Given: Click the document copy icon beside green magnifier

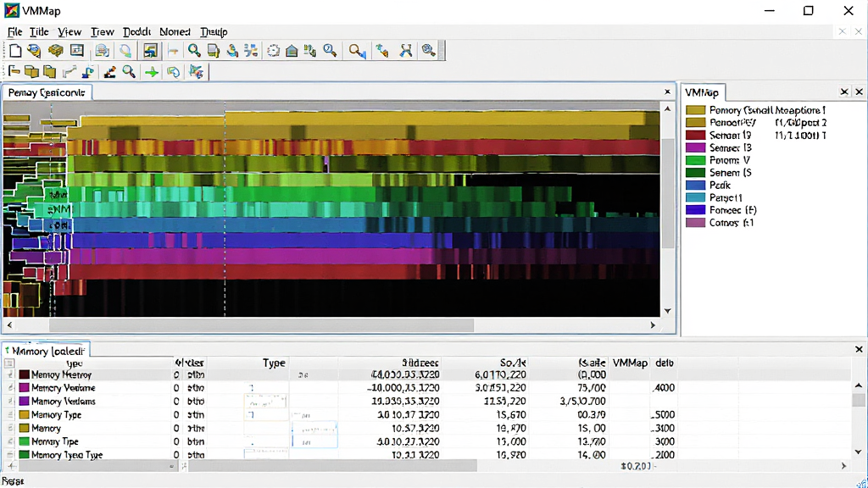Looking at the screenshot, I should click(x=213, y=51).
